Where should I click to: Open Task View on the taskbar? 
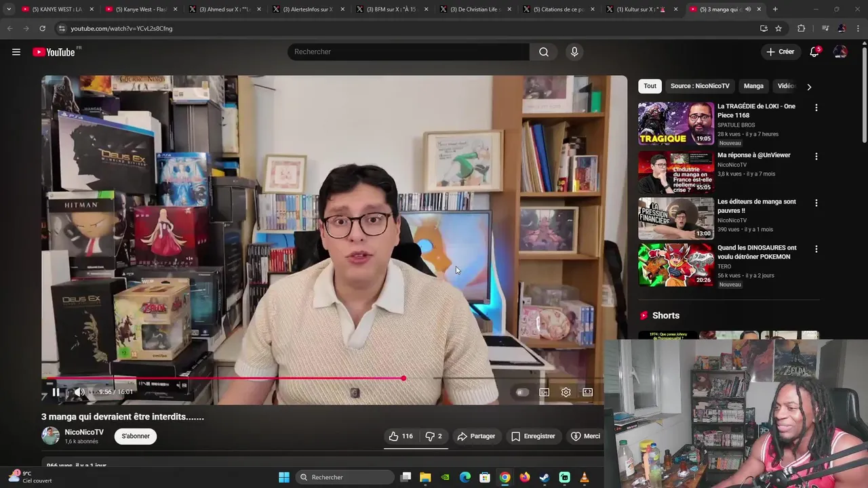[406, 477]
